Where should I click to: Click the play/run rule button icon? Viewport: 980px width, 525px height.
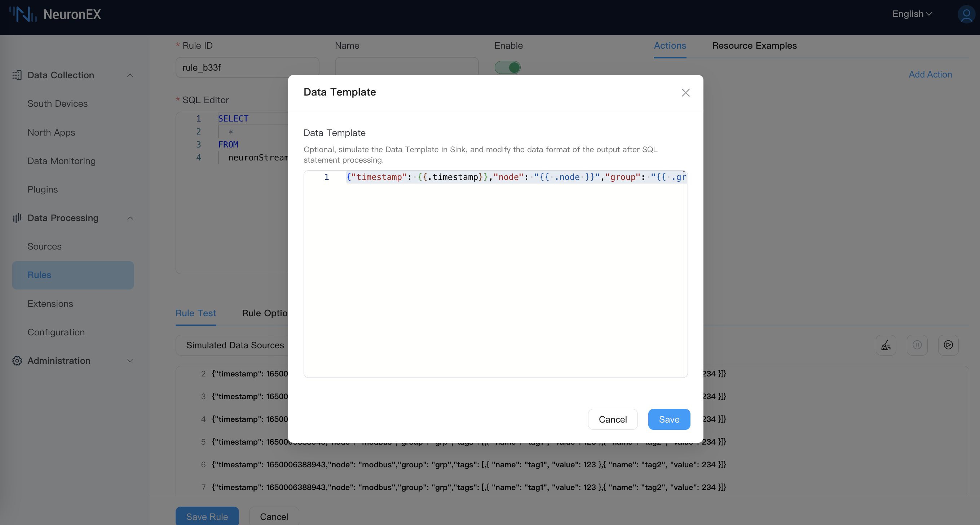point(948,345)
